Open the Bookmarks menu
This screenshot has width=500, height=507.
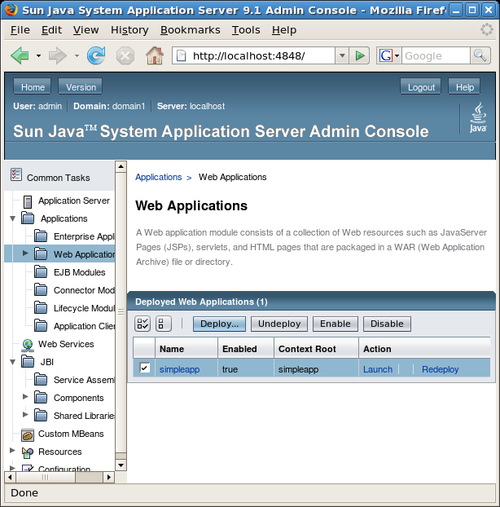click(x=190, y=30)
